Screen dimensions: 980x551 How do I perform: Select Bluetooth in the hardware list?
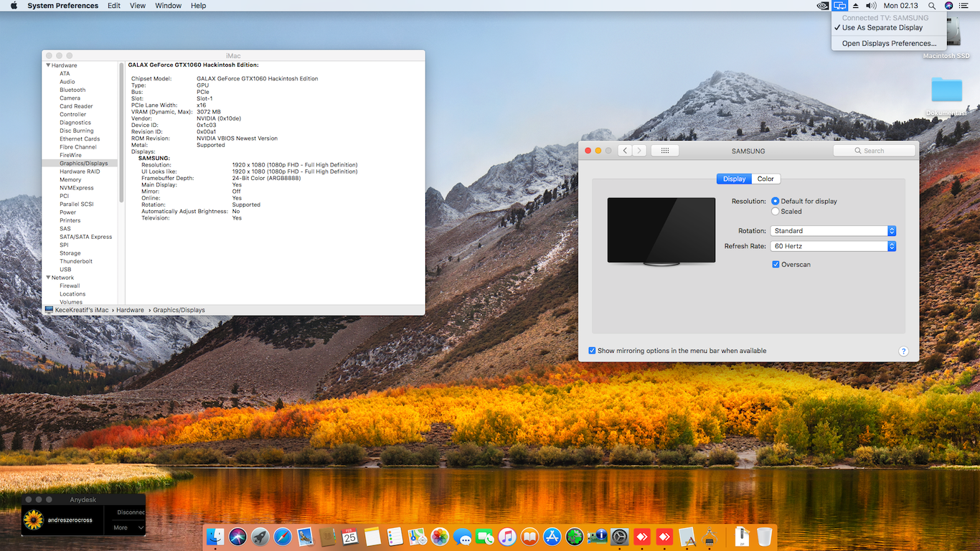72,90
